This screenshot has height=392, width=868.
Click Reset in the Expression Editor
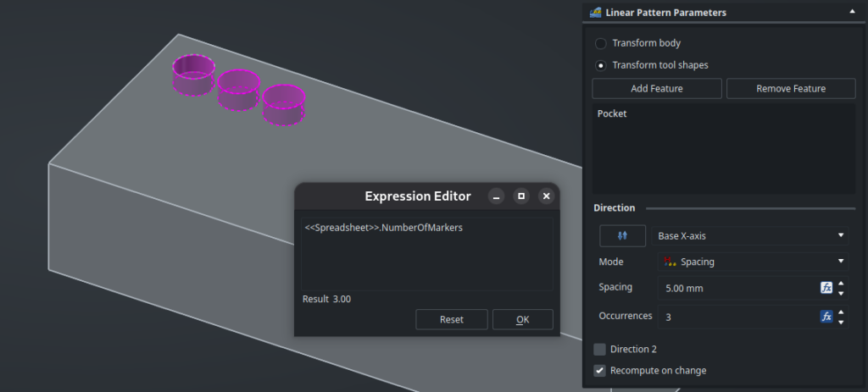point(451,319)
